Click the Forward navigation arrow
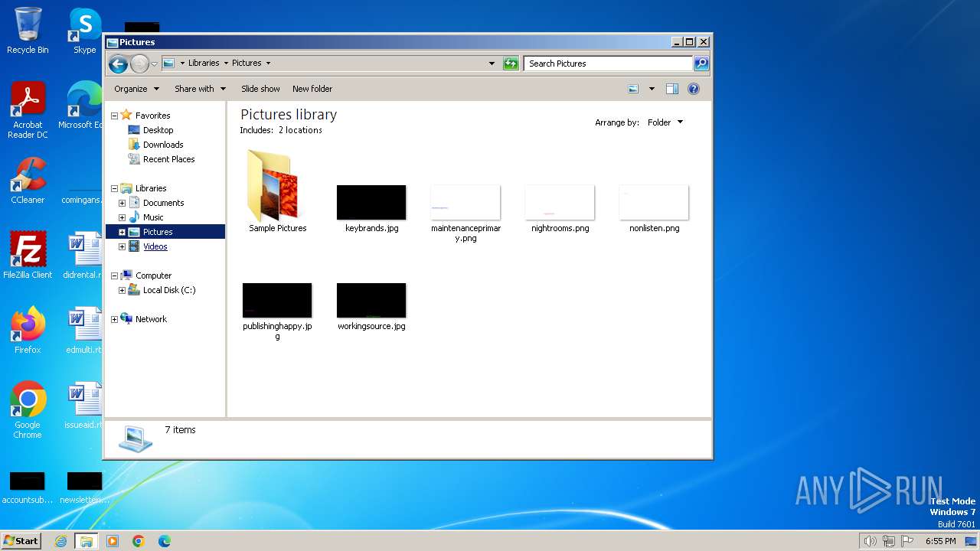 point(139,64)
